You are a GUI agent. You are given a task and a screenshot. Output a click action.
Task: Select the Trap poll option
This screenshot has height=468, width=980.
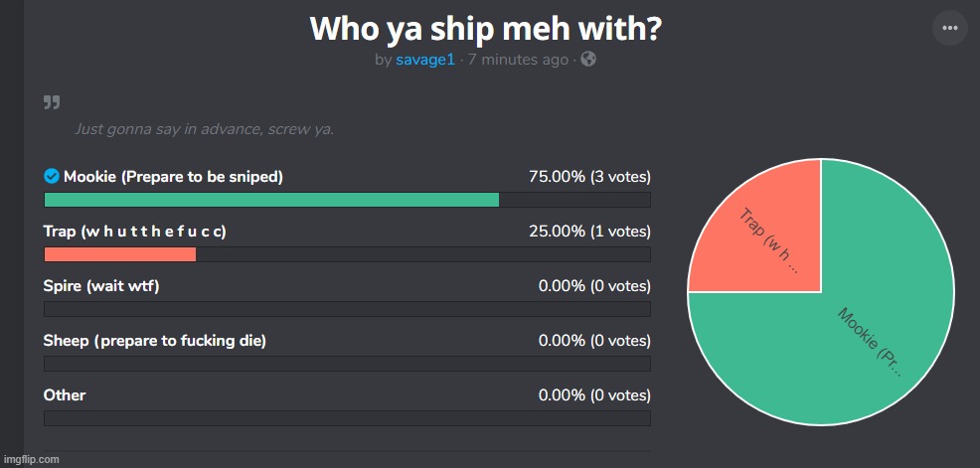pyautogui.click(x=135, y=232)
